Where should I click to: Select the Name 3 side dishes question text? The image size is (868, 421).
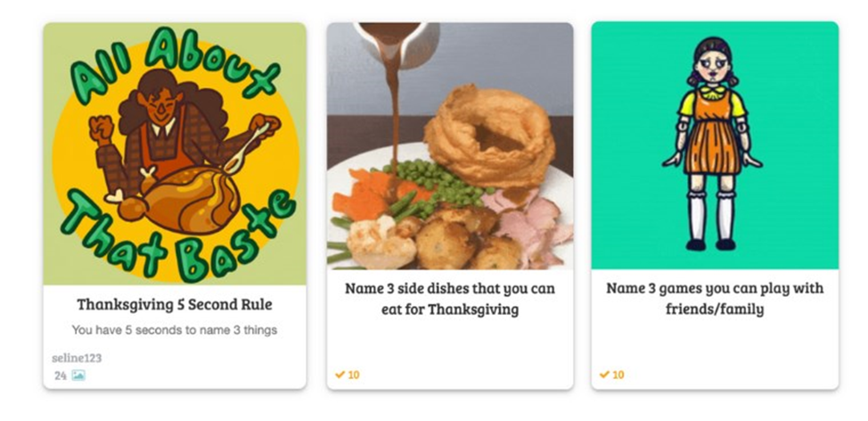(450, 299)
